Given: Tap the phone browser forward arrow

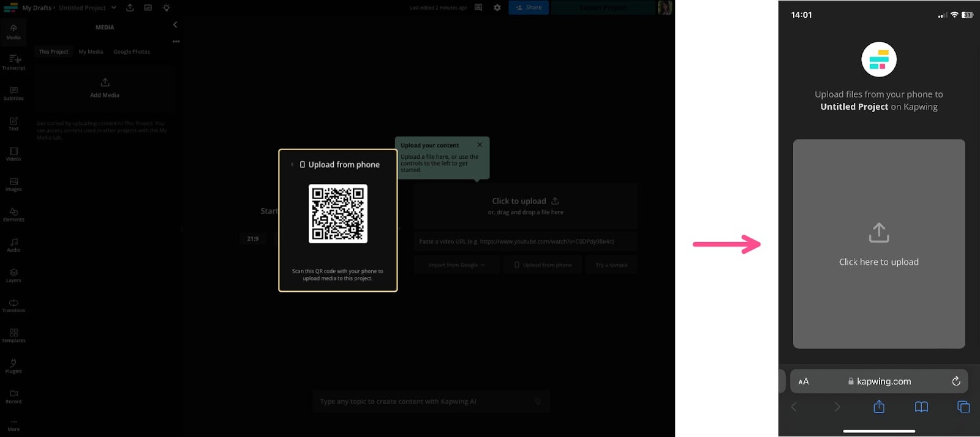Looking at the screenshot, I should (x=837, y=406).
